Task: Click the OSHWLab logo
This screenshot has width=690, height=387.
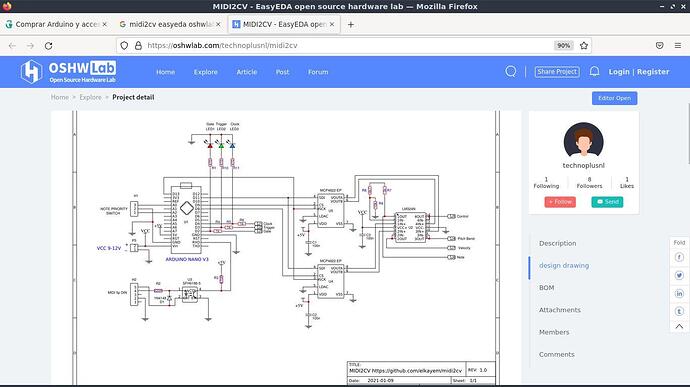Action: pyautogui.click(x=68, y=72)
